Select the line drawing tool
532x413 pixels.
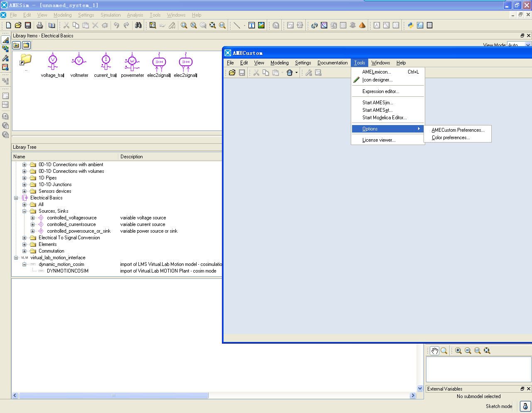point(237,25)
